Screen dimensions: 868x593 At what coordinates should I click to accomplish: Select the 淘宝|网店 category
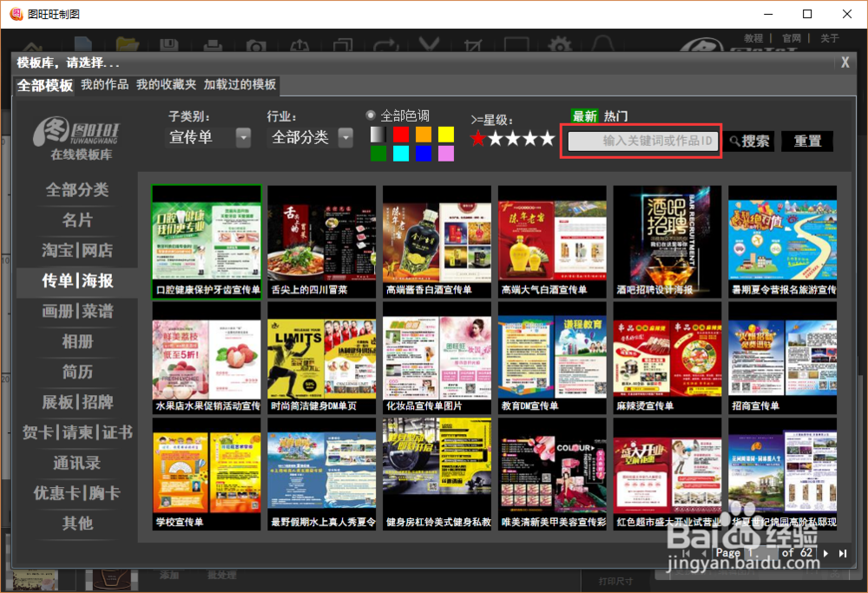tap(77, 250)
